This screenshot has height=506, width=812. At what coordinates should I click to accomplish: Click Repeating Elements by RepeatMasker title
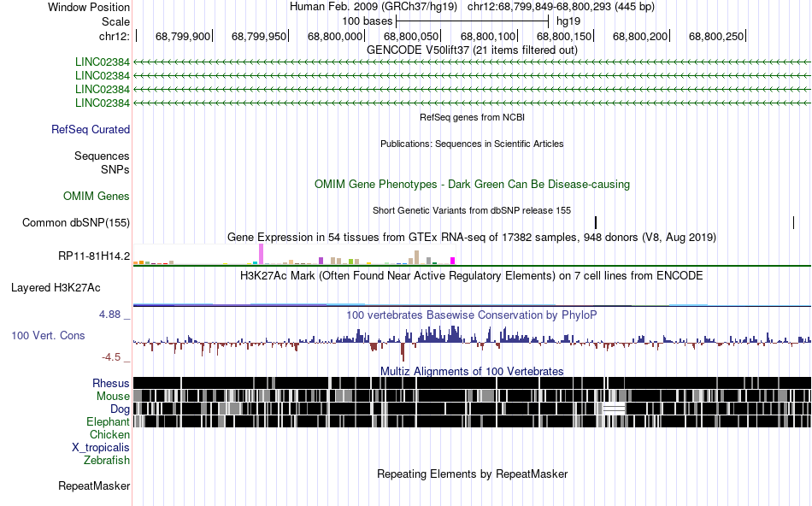pos(472,474)
